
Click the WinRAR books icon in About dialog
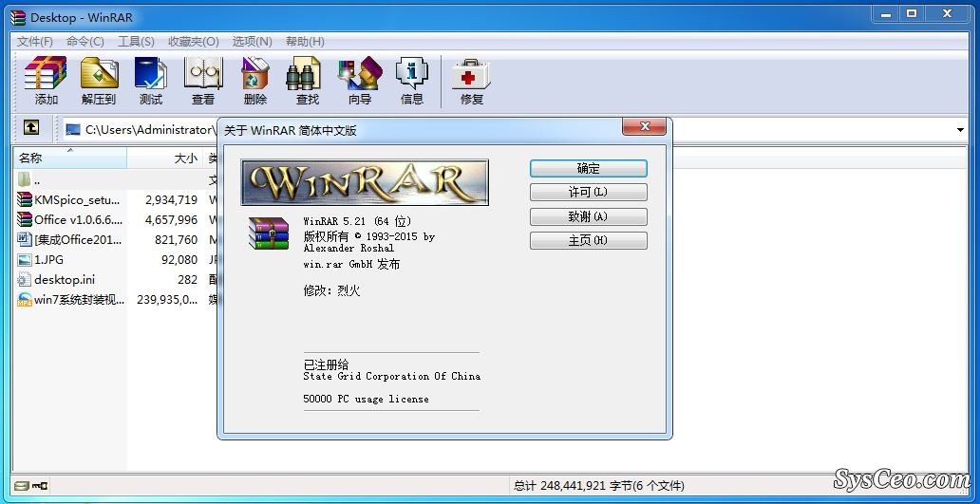pos(269,233)
